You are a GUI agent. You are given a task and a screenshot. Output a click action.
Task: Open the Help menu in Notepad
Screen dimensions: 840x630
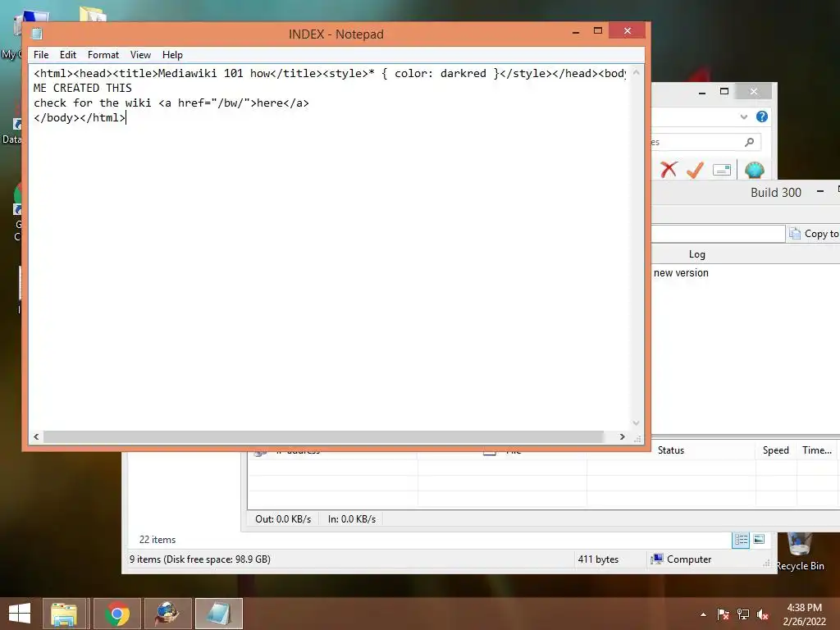pyautogui.click(x=172, y=55)
